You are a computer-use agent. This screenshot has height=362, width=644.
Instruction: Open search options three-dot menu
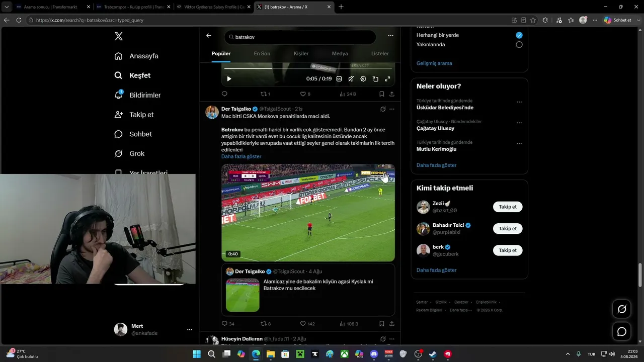click(390, 36)
